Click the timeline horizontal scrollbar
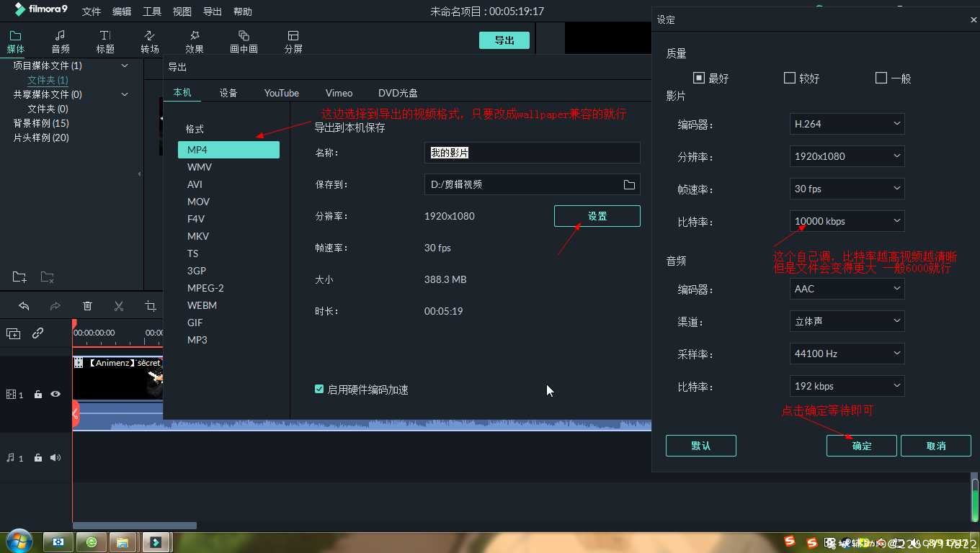The image size is (980, 553). click(135, 526)
